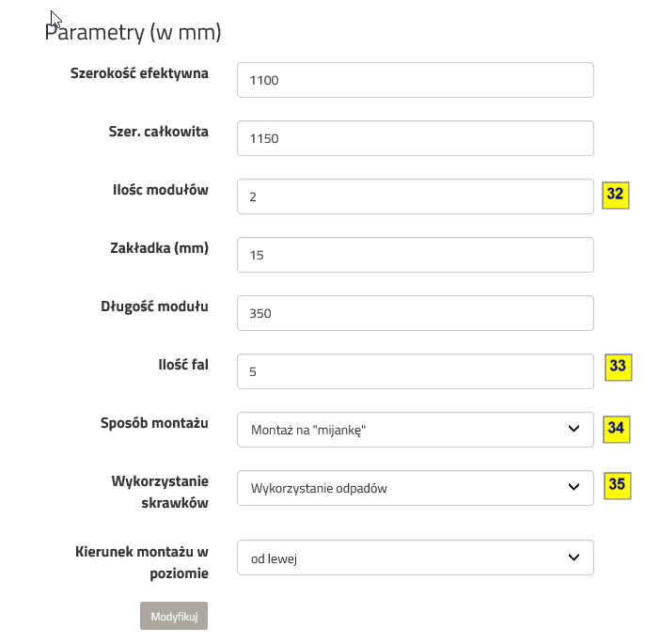645x644 pixels.
Task: Click the Szer. całkowita input field
Action: coord(415,138)
